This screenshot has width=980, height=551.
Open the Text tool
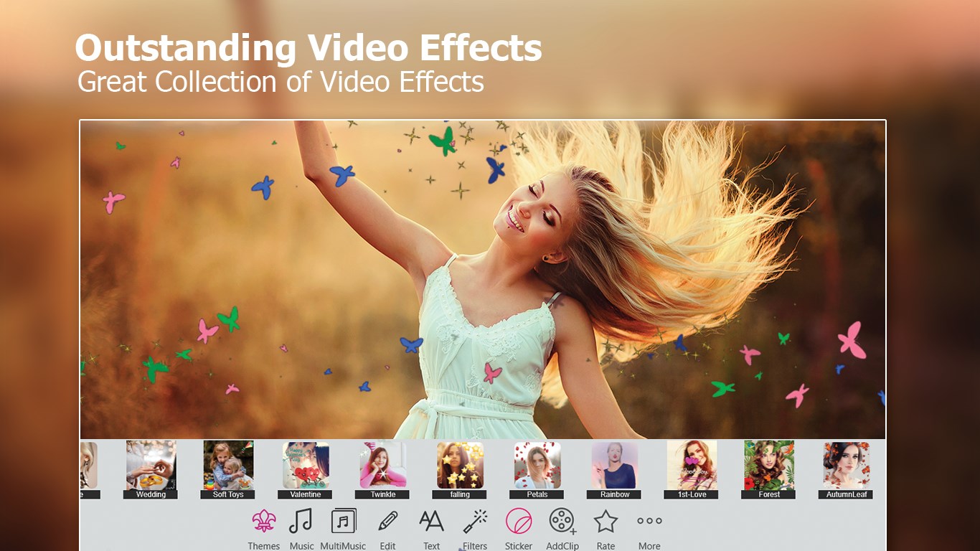[x=431, y=522]
